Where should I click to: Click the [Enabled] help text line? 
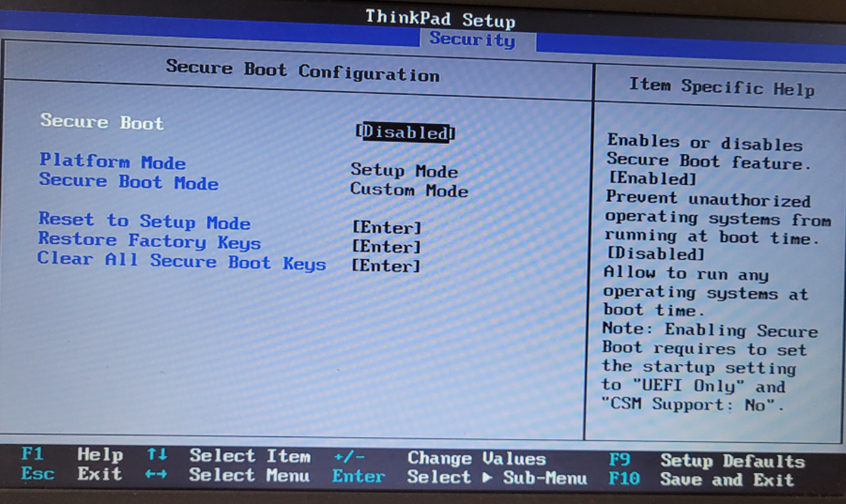click(653, 179)
